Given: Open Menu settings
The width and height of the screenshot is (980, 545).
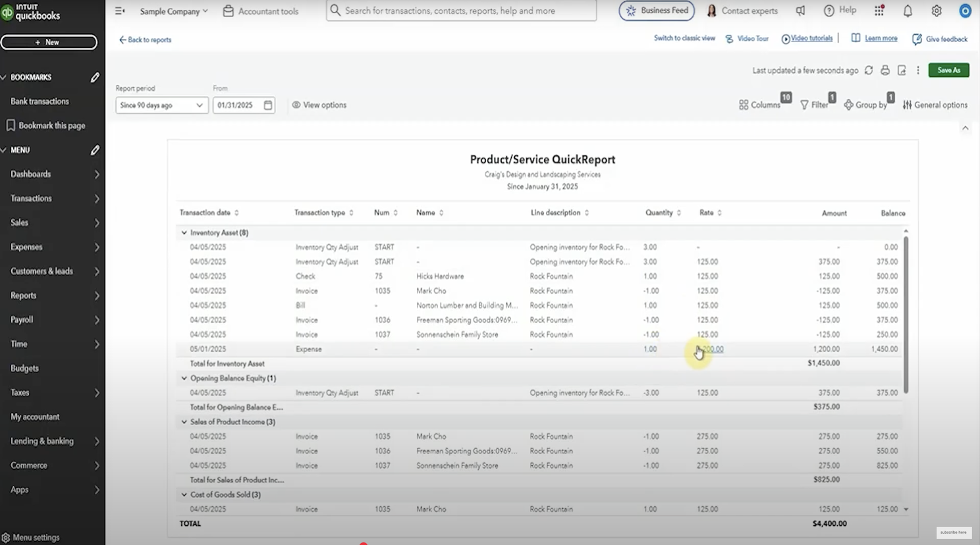Looking at the screenshot, I should (31, 537).
